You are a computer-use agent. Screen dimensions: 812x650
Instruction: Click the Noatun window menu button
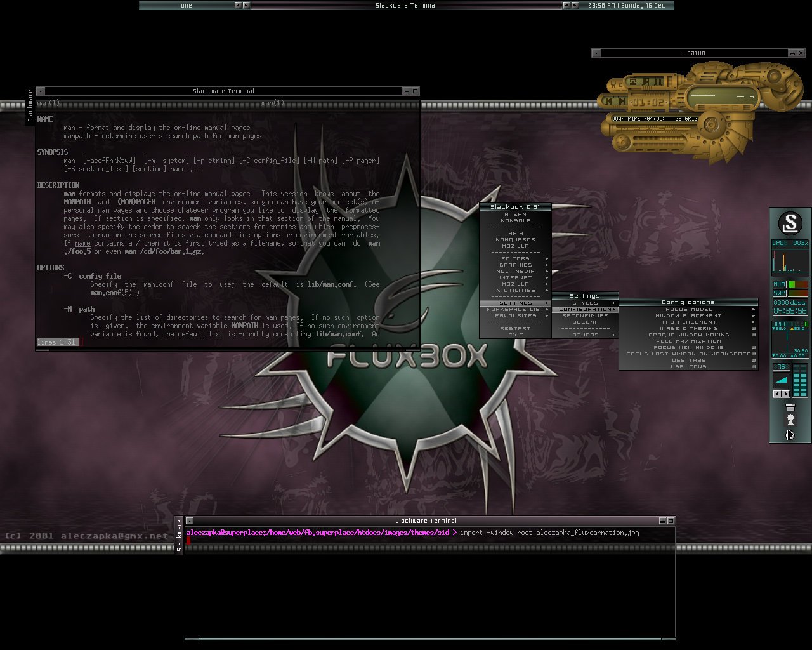[x=596, y=53]
